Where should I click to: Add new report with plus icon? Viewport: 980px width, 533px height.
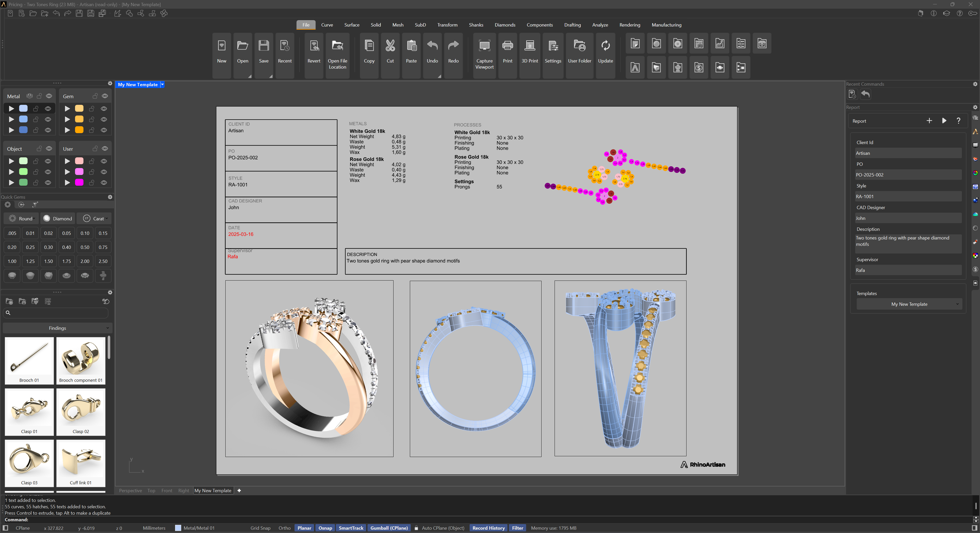pyautogui.click(x=929, y=121)
